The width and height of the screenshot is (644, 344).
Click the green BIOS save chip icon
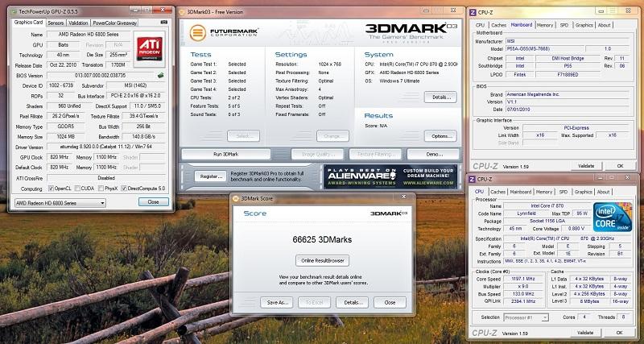(x=160, y=75)
